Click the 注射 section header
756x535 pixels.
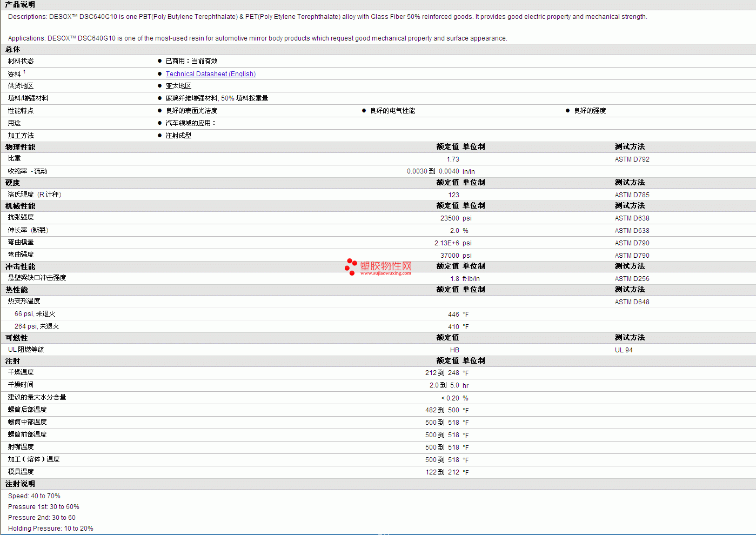[12, 361]
